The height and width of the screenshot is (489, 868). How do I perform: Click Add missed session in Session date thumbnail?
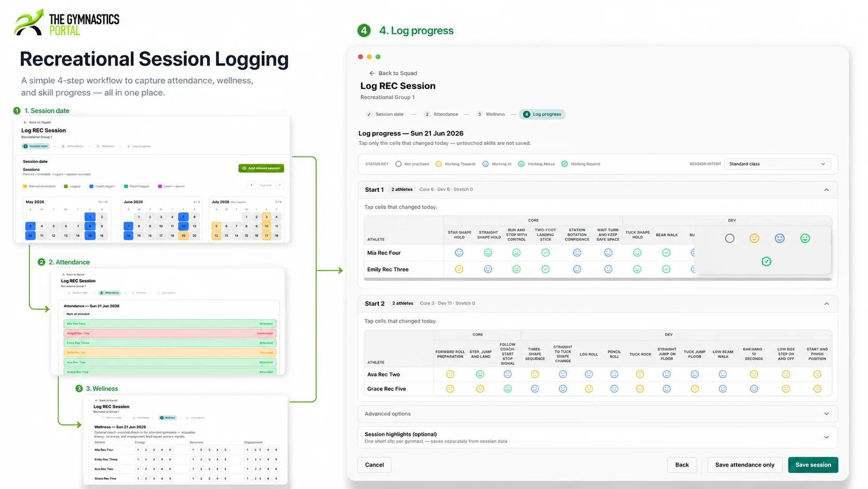pyautogui.click(x=261, y=168)
